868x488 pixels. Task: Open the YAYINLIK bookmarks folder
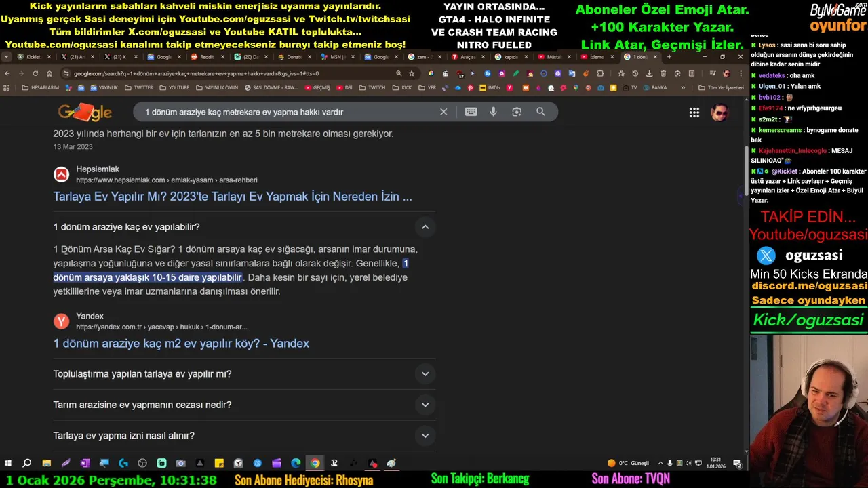click(x=103, y=87)
